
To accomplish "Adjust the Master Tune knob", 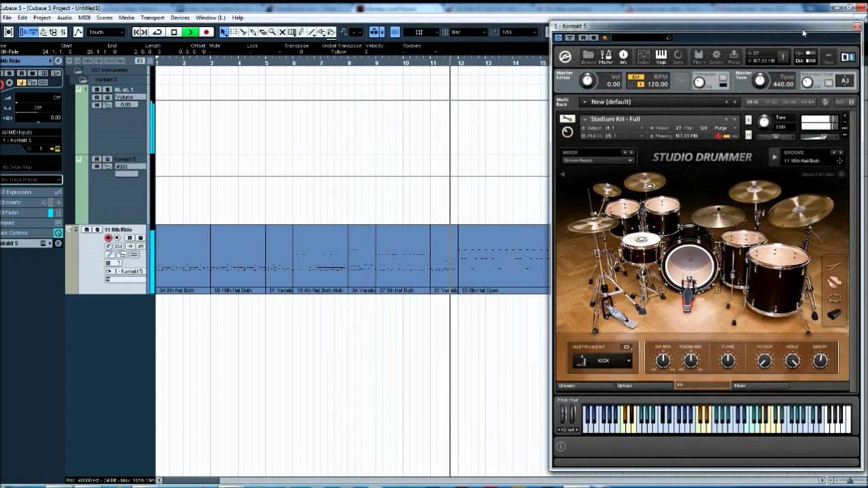I will [x=760, y=81].
